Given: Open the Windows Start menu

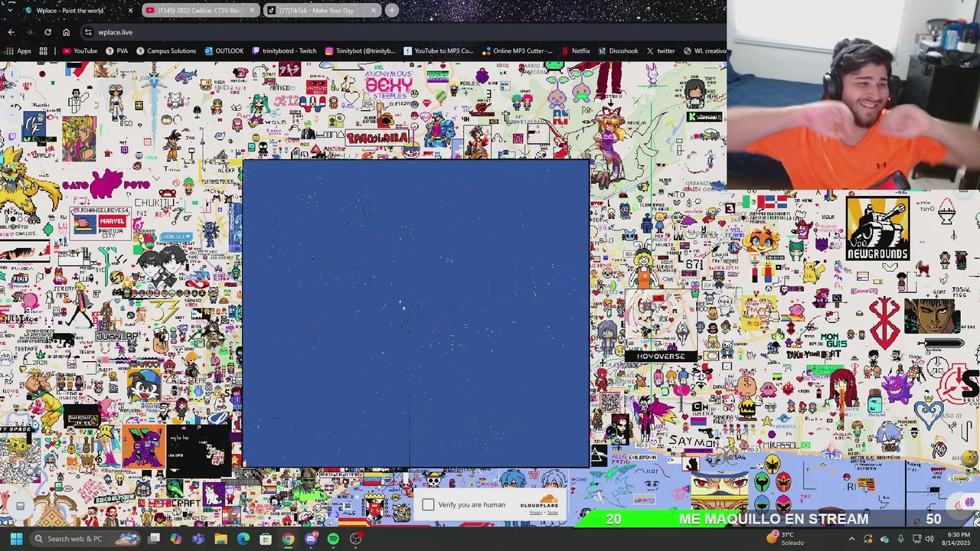Looking at the screenshot, I should point(16,539).
